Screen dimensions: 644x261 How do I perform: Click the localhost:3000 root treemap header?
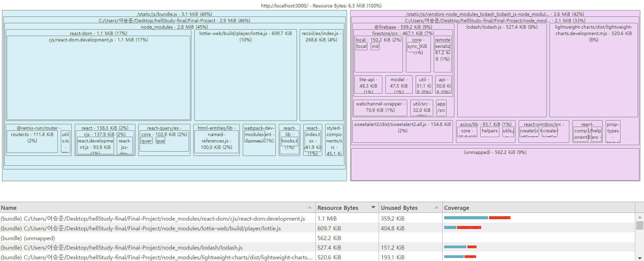pyautogui.click(x=321, y=6)
